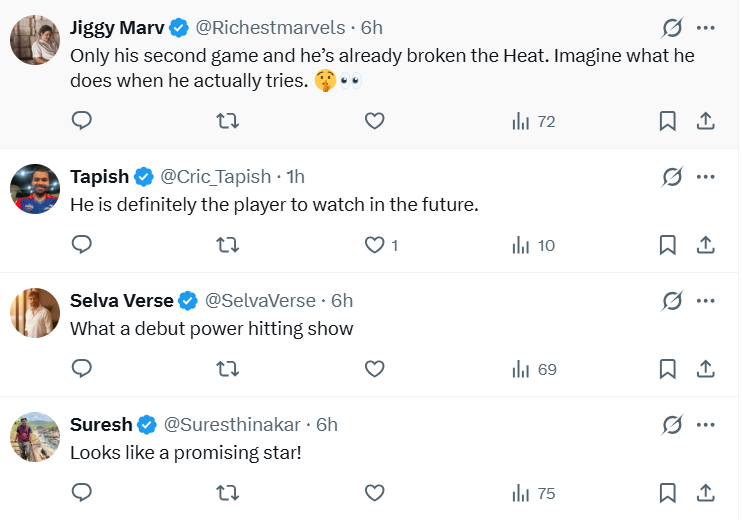Open more options on Jiggy Marv's tweet

coord(705,28)
